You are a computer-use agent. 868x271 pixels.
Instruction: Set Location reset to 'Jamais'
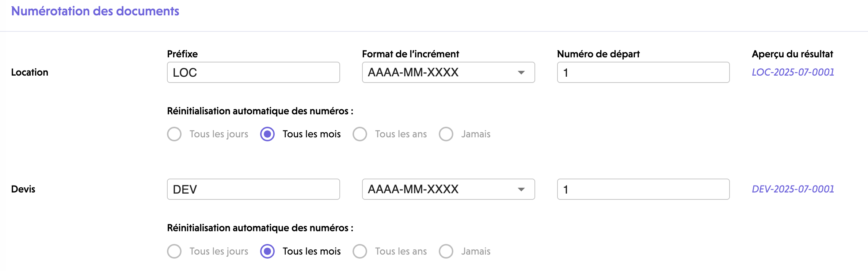click(x=446, y=134)
